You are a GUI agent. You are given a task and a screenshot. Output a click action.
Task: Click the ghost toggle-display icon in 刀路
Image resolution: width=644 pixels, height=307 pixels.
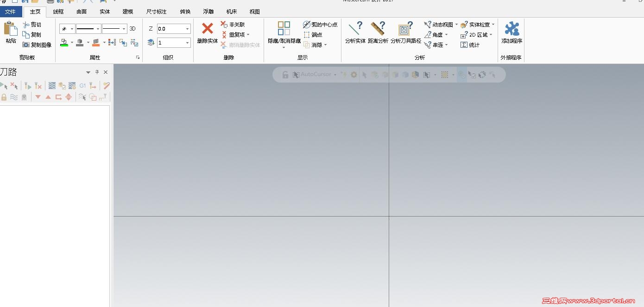24,97
